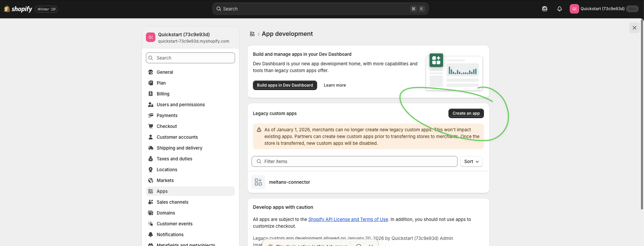The width and height of the screenshot is (644, 246).
Task: Click Build apps in Dev Dashboard
Action: pos(285,85)
